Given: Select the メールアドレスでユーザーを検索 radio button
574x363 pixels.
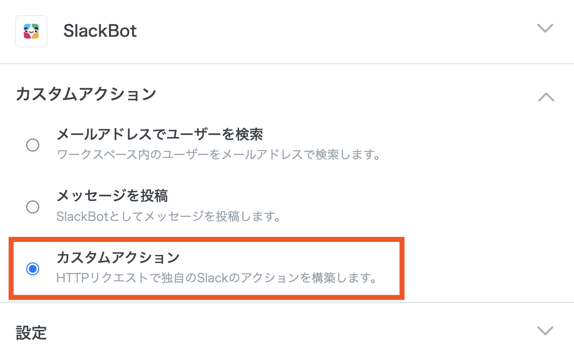Looking at the screenshot, I should click(x=33, y=145).
